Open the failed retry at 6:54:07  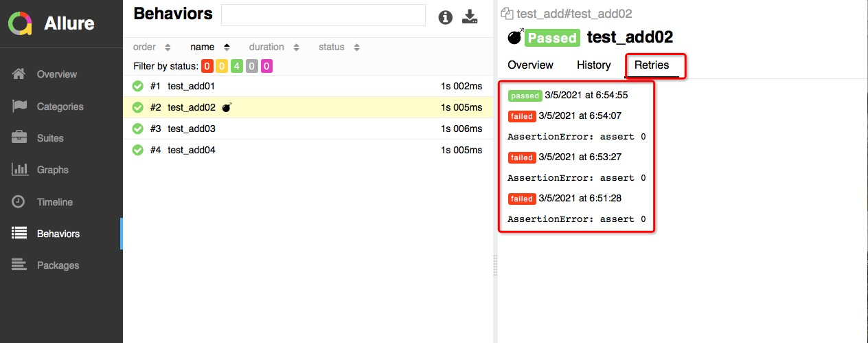click(565, 116)
